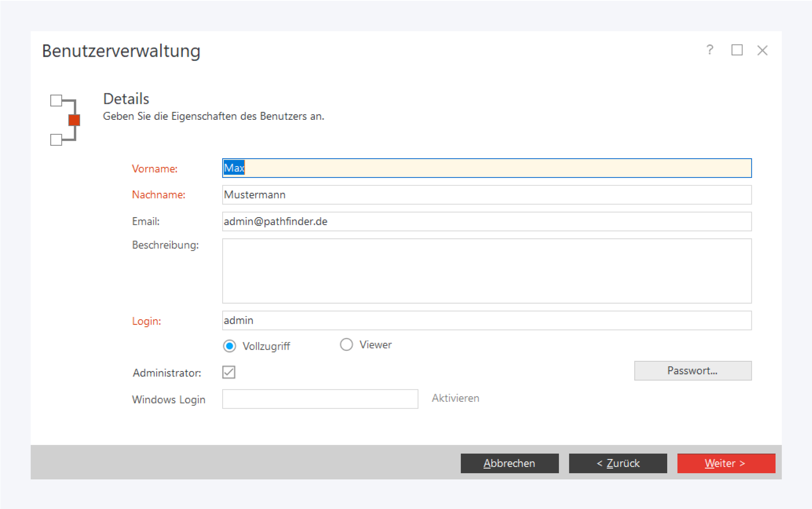
Task: Select the Viewer radio button
Action: coord(346,344)
